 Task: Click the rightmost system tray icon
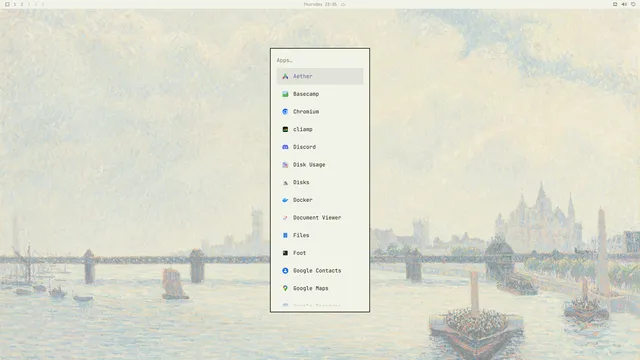pyautogui.click(x=633, y=4)
